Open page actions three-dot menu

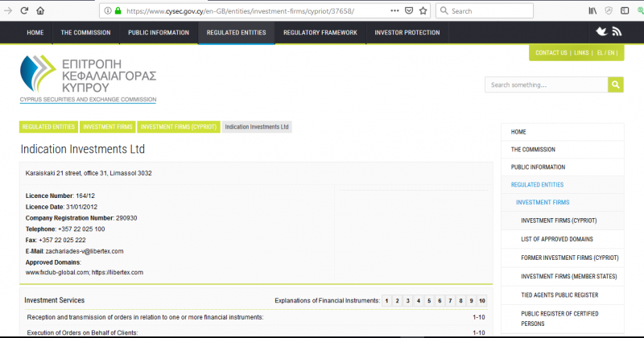[394, 10]
